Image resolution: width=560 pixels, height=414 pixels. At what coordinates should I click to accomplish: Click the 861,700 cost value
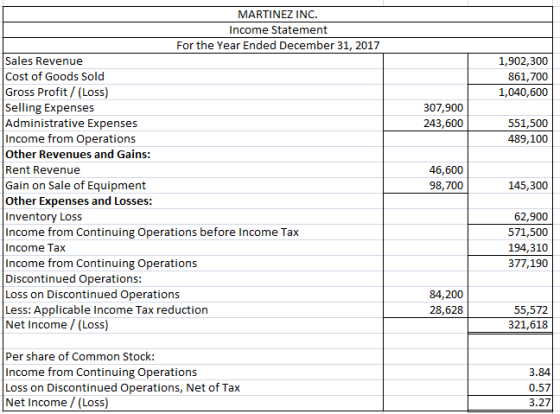528,76
